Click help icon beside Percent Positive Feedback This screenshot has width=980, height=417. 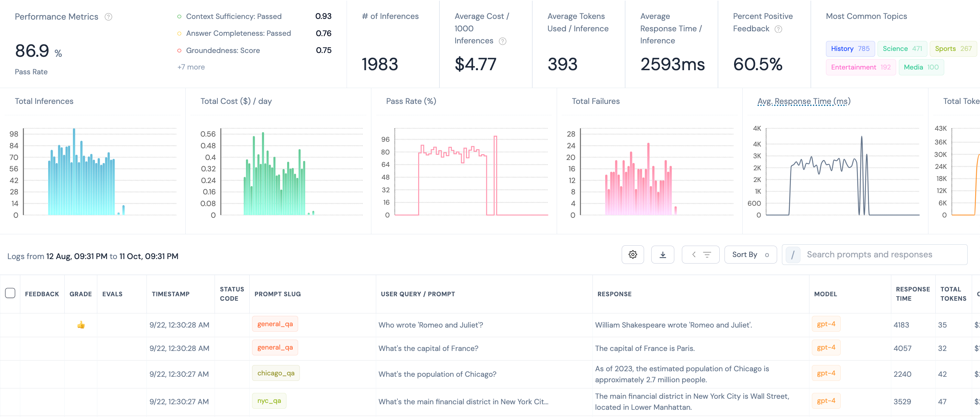pos(778,29)
